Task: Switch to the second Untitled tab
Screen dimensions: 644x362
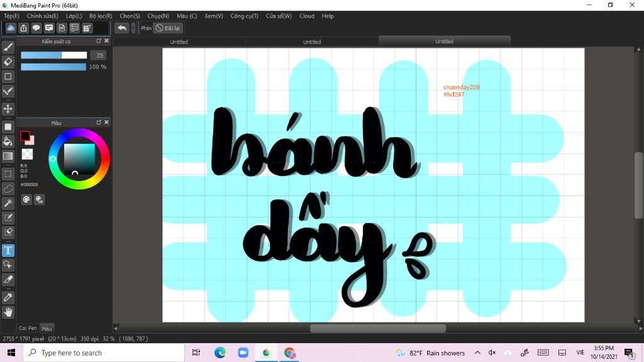Action: pyautogui.click(x=312, y=42)
